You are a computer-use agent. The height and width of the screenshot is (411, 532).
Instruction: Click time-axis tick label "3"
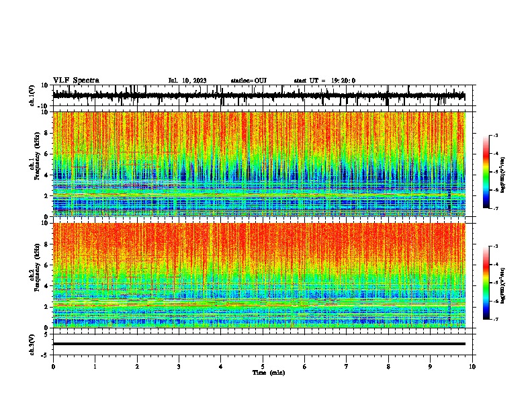click(x=179, y=367)
